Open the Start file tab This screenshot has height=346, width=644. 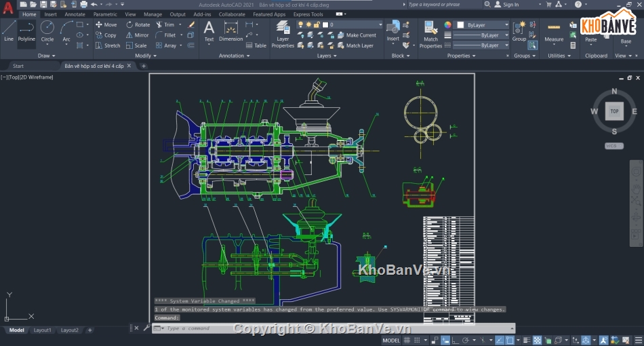[18, 66]
